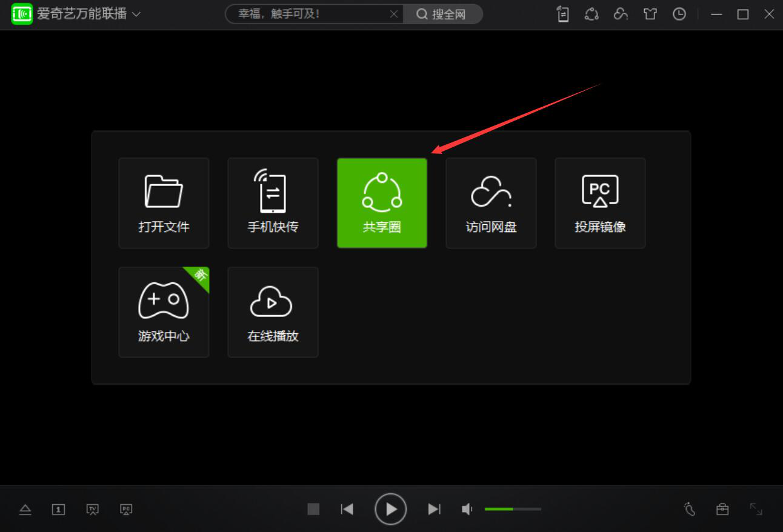Skip to the next track
Viewport: 783px width, 532px height.
(435, 509)
